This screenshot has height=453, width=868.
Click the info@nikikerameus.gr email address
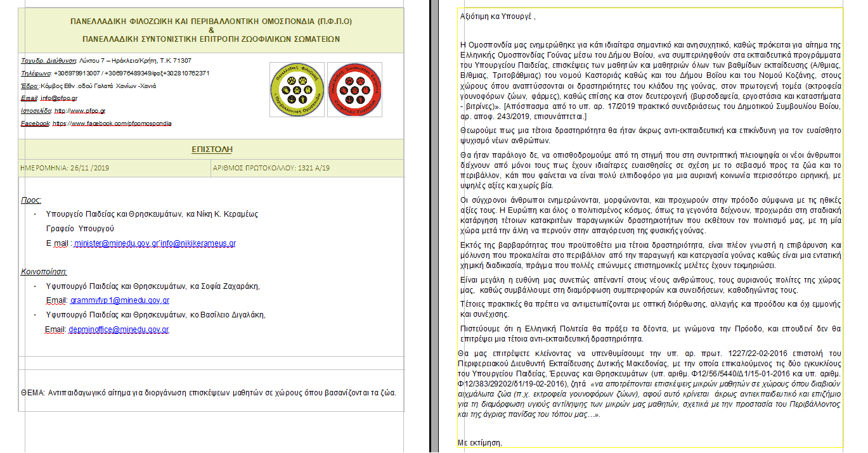click(202, 243)
